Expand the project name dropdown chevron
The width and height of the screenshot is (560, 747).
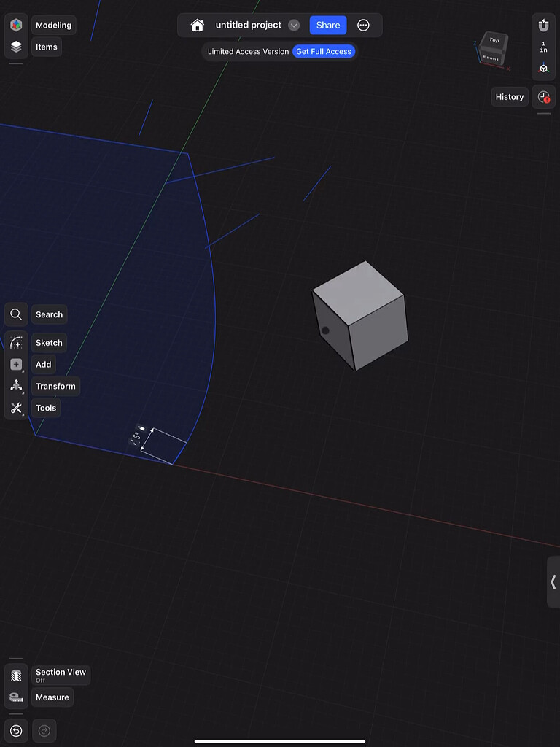tap(294, 26)
